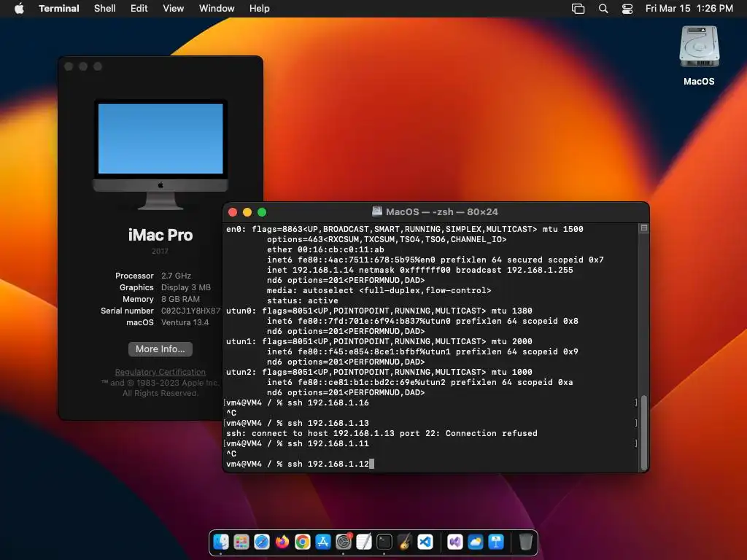Screen dimensions: 747x560
Task: Click the 'MacOS' desktop drive label
Action: pos(699,82)
